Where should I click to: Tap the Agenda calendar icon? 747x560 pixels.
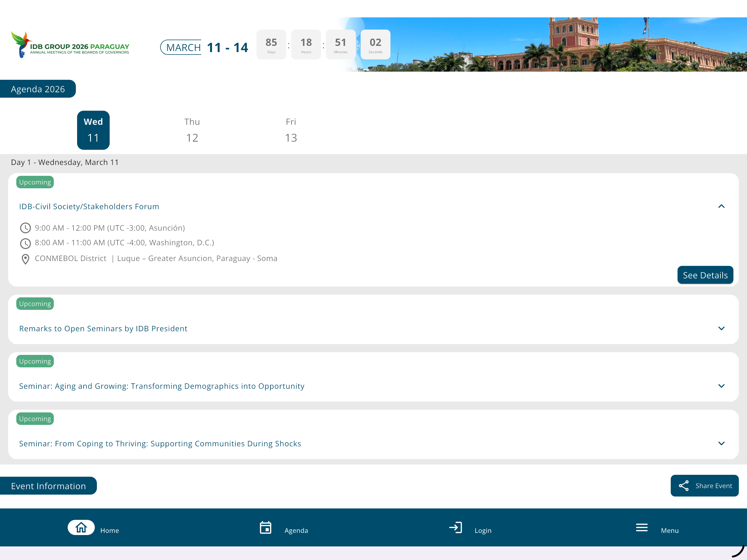click(265, 527)
